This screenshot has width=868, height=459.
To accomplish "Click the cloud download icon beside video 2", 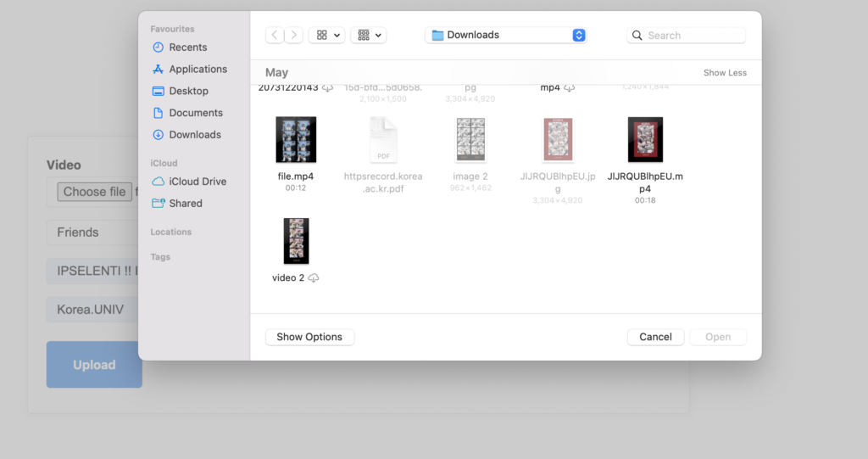I will click(x=314, y=277).
